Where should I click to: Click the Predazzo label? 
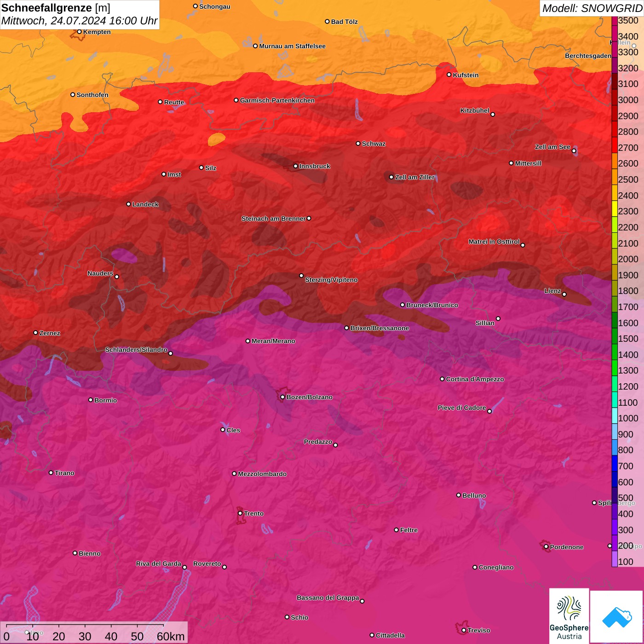(318, 442)
